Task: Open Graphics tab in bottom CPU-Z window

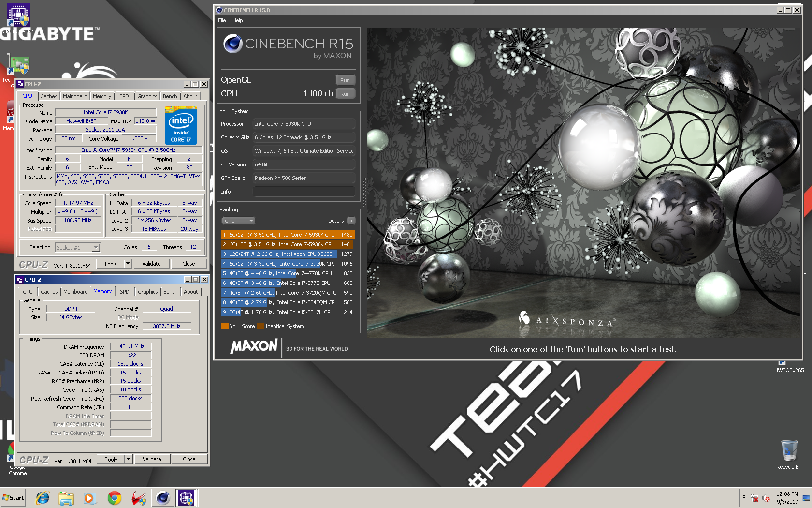Action: [148, 292]
